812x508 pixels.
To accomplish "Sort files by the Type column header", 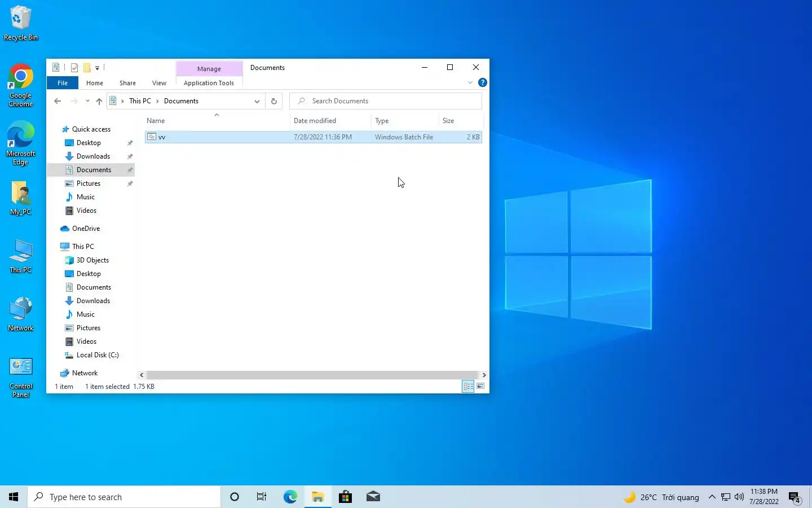I will tap(405, 121).
